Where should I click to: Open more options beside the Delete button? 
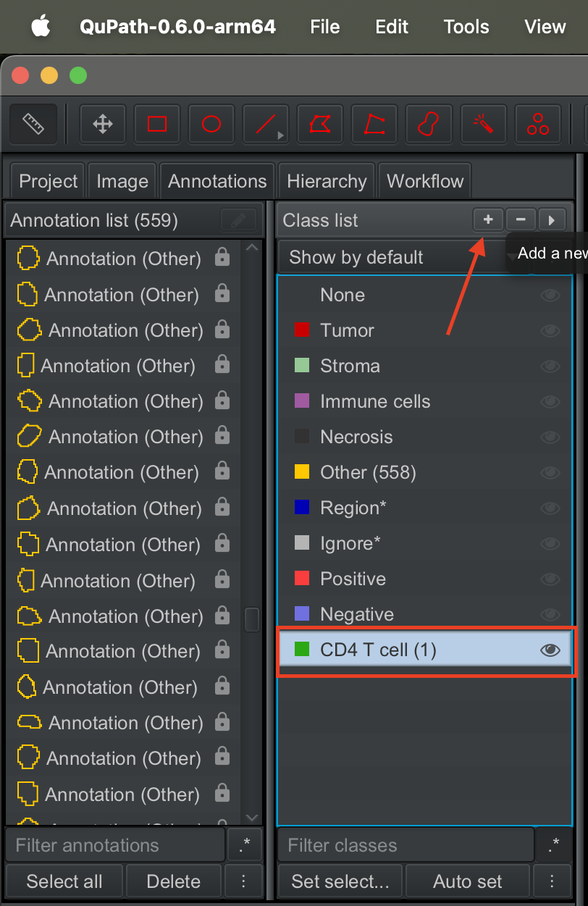click(243, 881)
